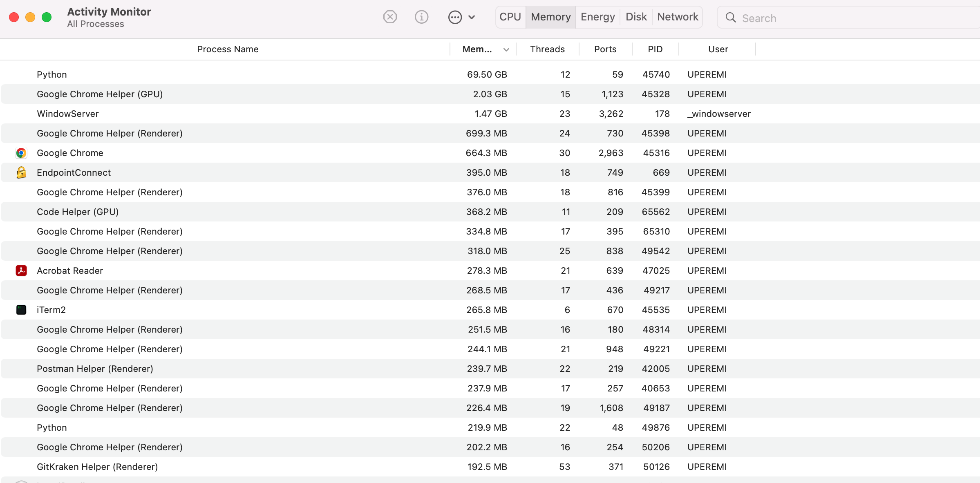Select the Chrome Renderer row with PID 65310
Image resolution: width=980 pixels, height=483 pixels.
coord(490,232)
